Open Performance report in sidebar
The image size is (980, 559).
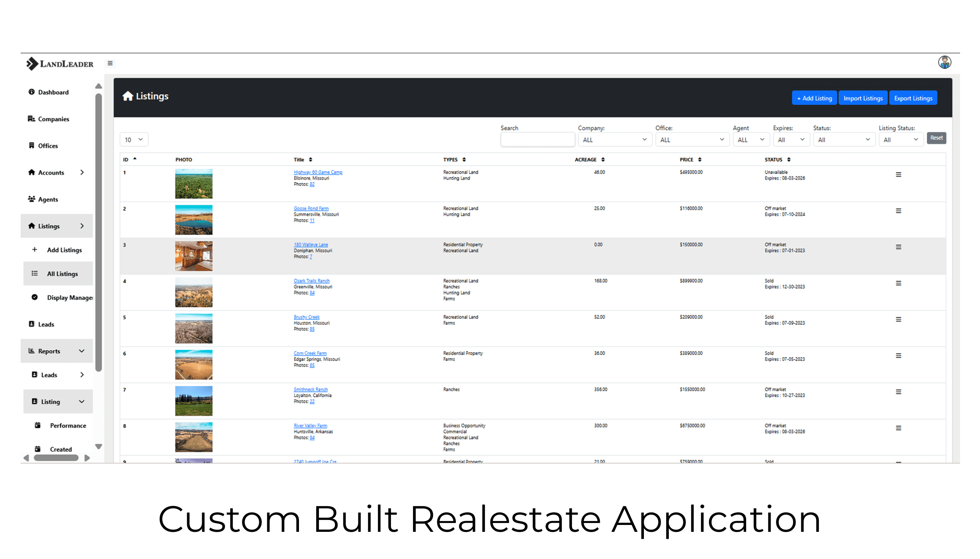tap(68, 425)
